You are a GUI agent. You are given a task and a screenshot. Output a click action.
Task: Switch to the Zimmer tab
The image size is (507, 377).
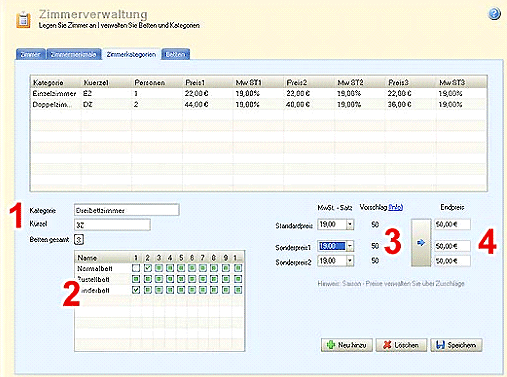[31, 54]
